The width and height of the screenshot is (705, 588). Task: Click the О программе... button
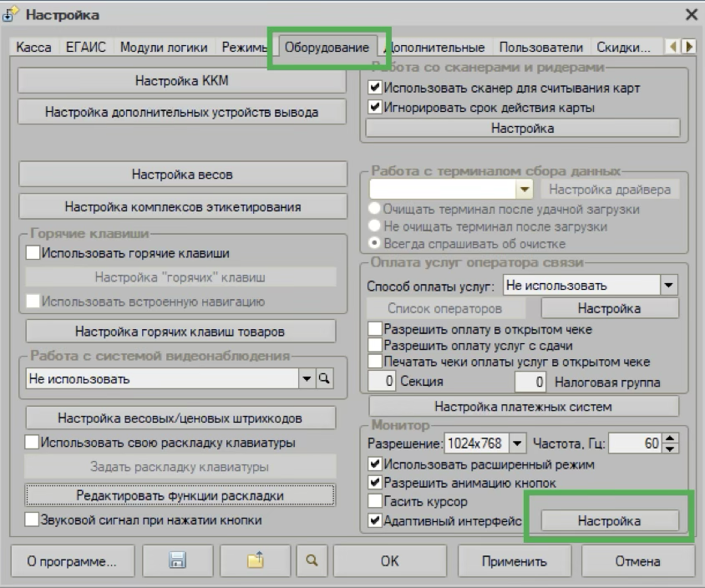[x=73, y=560]
